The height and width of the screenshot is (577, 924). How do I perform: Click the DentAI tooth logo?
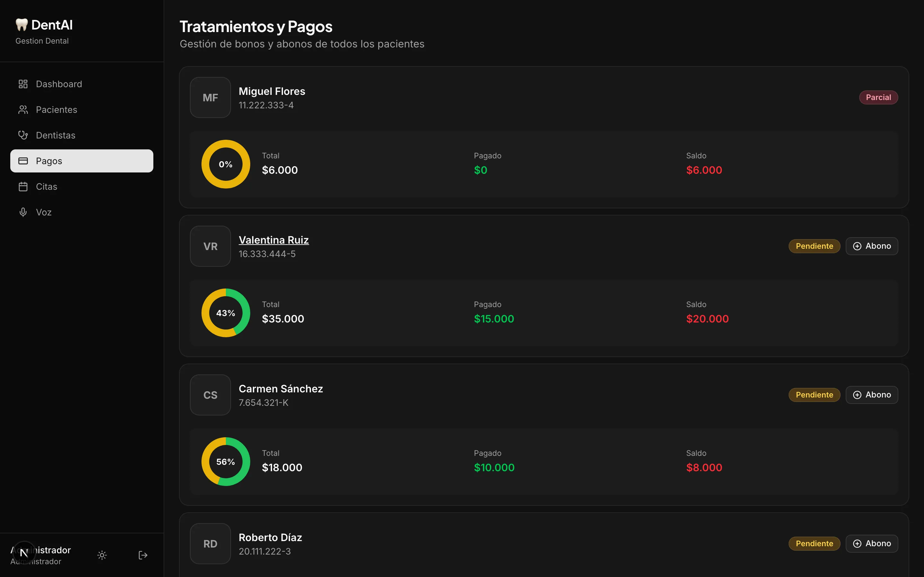[x=22, y=25]
